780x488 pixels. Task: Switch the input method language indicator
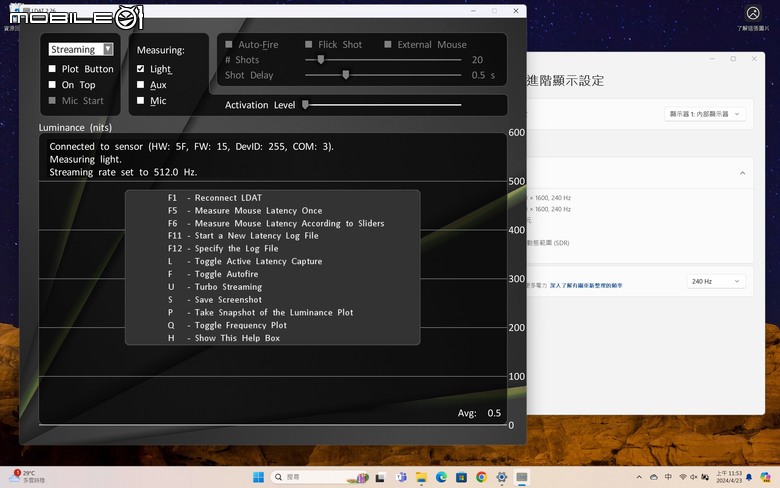pyautogui.click(x=668, y=477)
